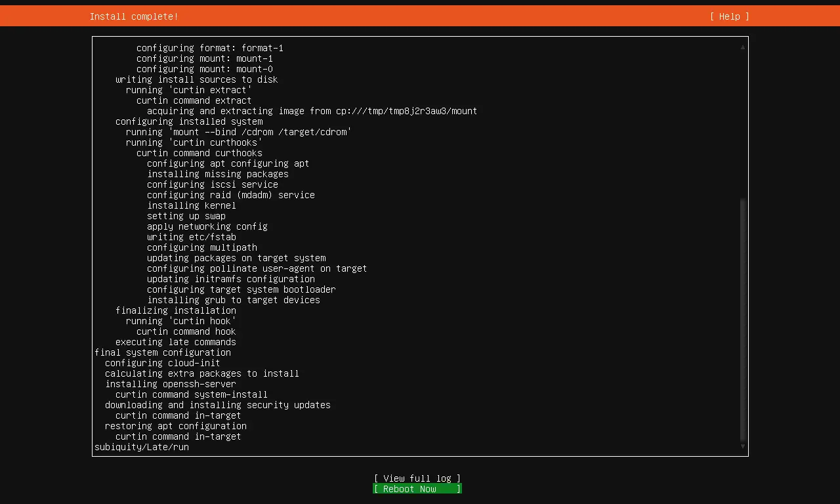Select 'executing late commands' line

tap(176, 342)
